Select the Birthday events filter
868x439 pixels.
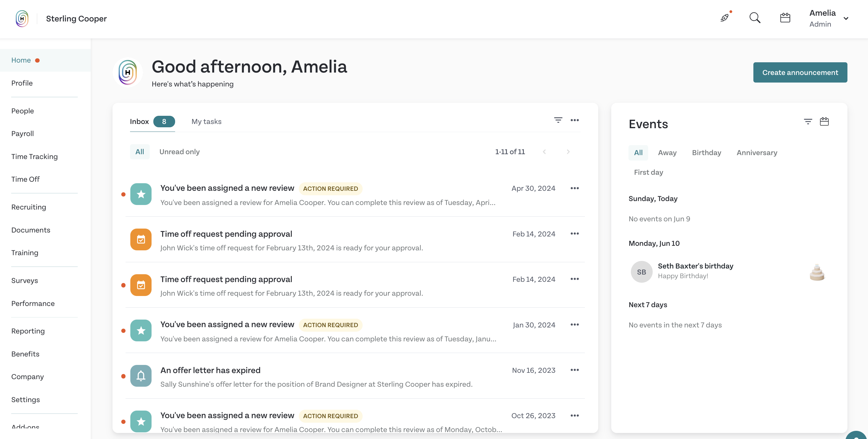click(706, 153)
